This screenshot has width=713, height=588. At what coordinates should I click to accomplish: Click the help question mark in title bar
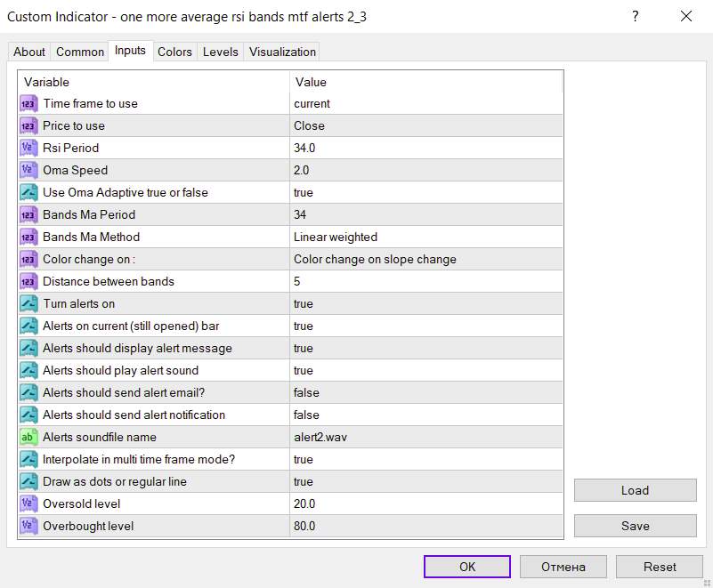[635, 16]
